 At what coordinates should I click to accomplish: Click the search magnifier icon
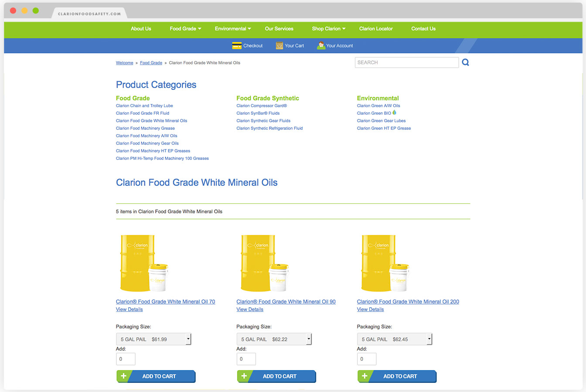[465, 62]
